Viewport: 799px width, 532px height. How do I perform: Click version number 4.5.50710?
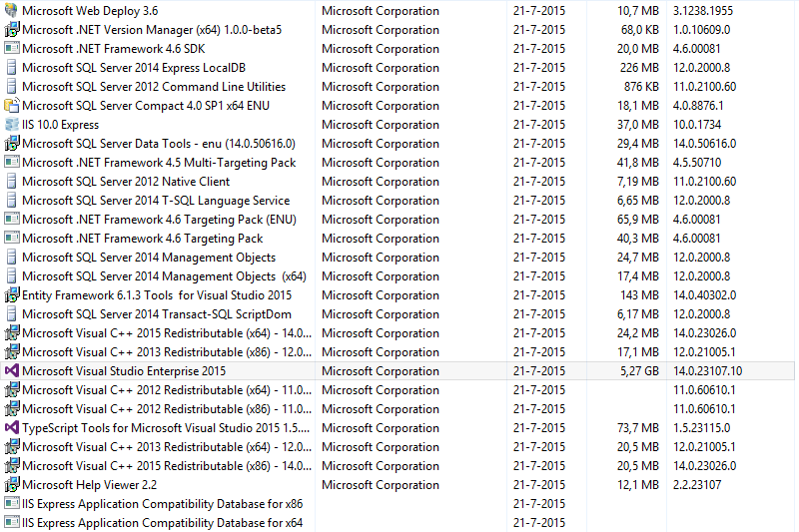coord(697,163)
